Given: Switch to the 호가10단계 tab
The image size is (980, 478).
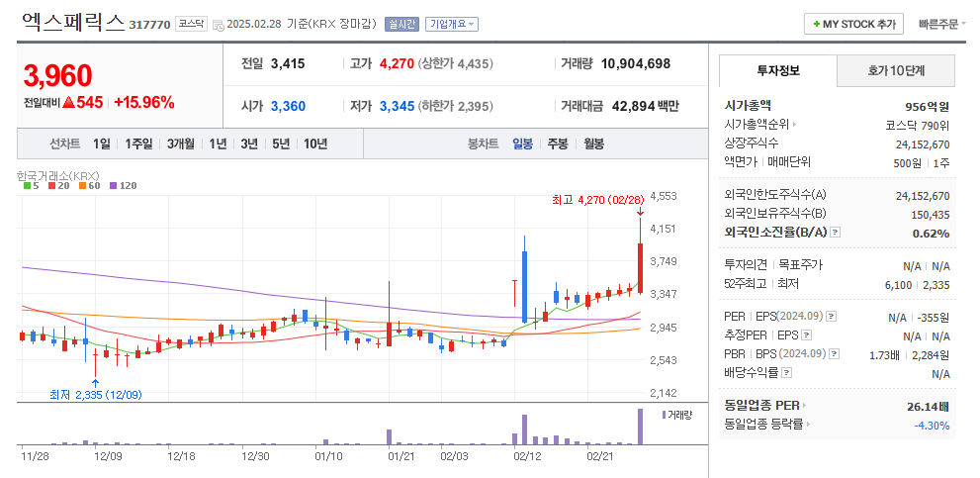Looking at the screenshot, I should click(896, 70).
